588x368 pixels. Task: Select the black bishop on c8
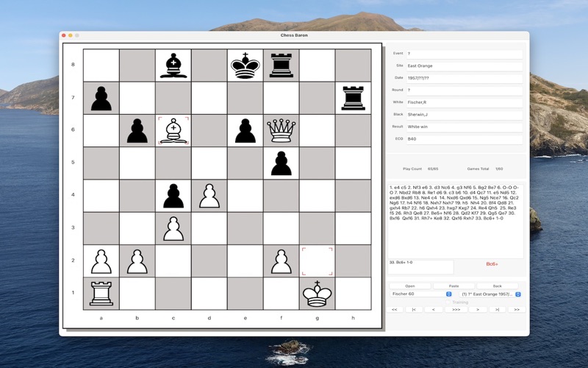[x=173, y=66]
